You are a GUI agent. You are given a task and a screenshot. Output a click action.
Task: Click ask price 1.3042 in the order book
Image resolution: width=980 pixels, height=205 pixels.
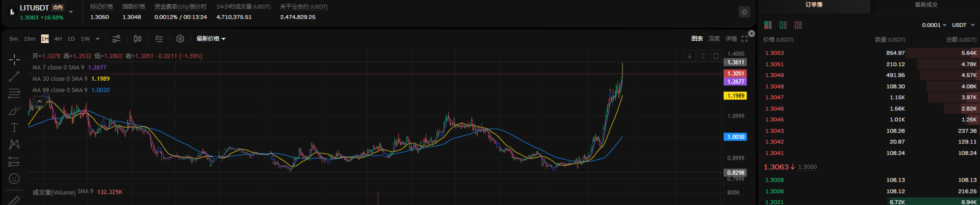(774, 142)
